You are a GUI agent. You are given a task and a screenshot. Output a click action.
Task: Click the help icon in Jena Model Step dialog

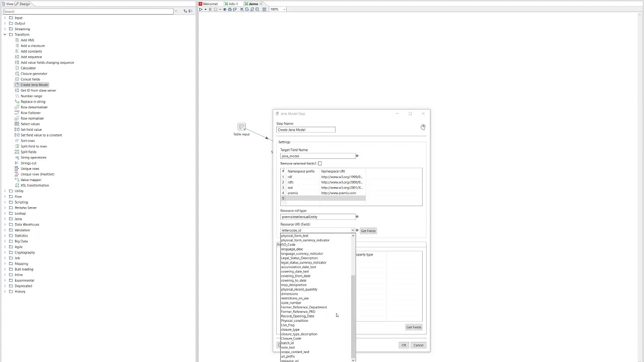coord(423,127)
